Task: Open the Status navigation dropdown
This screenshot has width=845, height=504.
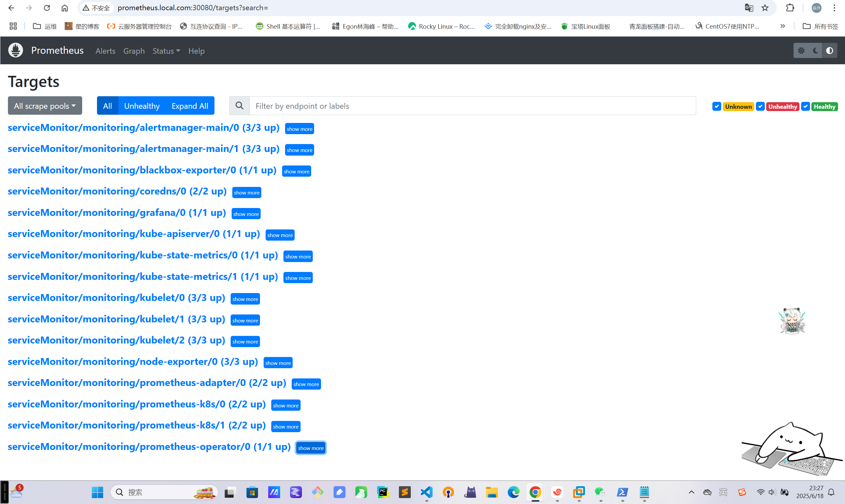Action: (x=166, y=51)
